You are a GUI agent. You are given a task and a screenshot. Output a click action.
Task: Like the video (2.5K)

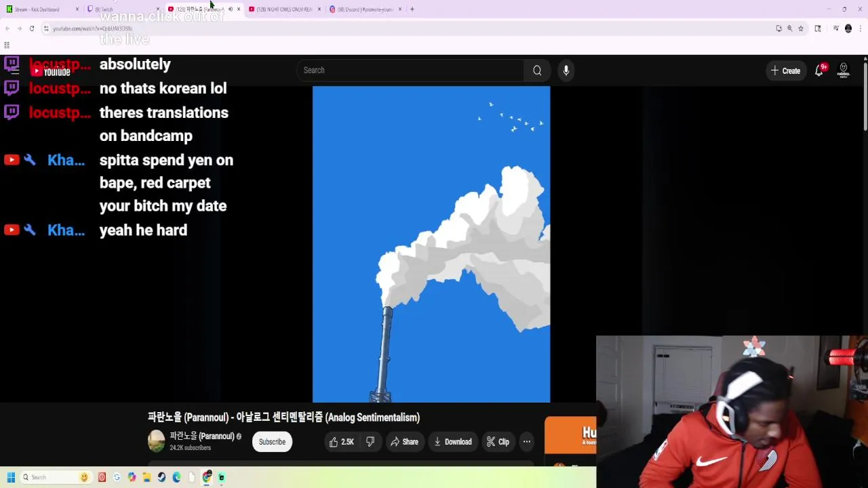pyautogui.click(x=342, y=442)
